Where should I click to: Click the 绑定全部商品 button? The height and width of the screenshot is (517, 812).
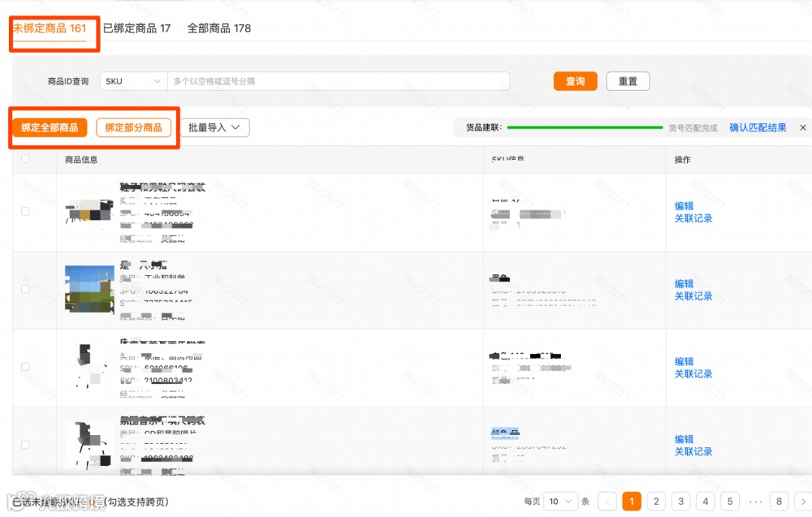pyautogui.click(x=50, y=127)
